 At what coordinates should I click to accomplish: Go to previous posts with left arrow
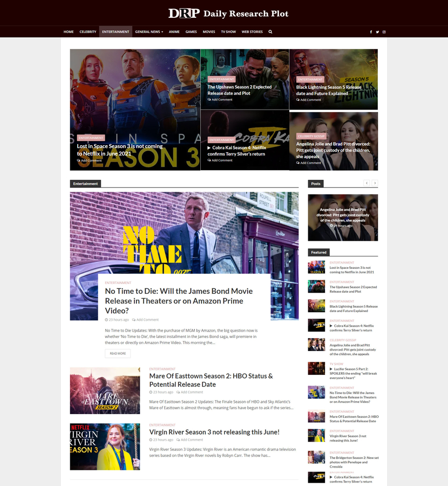point(366,183)
